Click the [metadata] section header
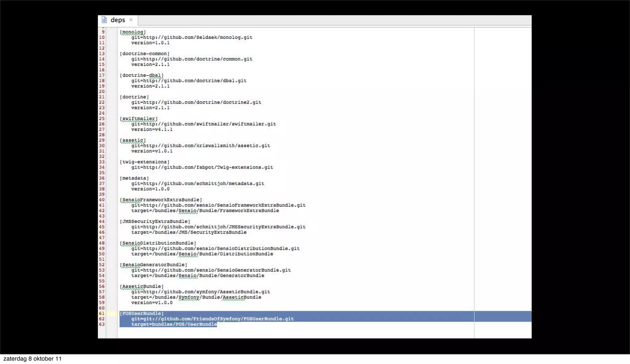The width and height of the screenshot is (630, 364). pyautogui.click(x=134, y=178)
